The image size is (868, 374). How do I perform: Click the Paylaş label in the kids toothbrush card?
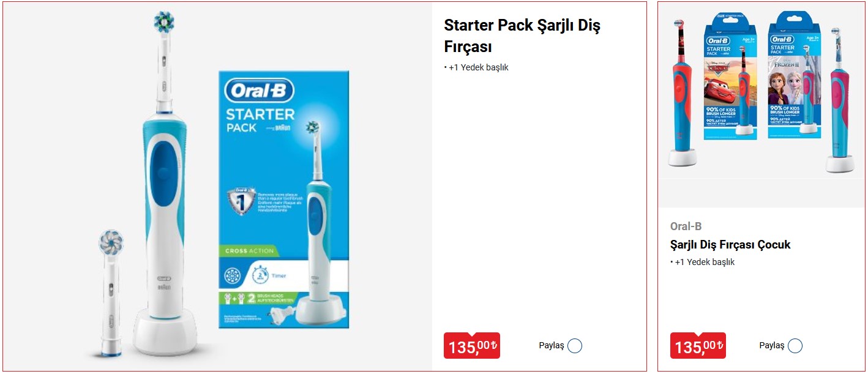pos(771,346)
